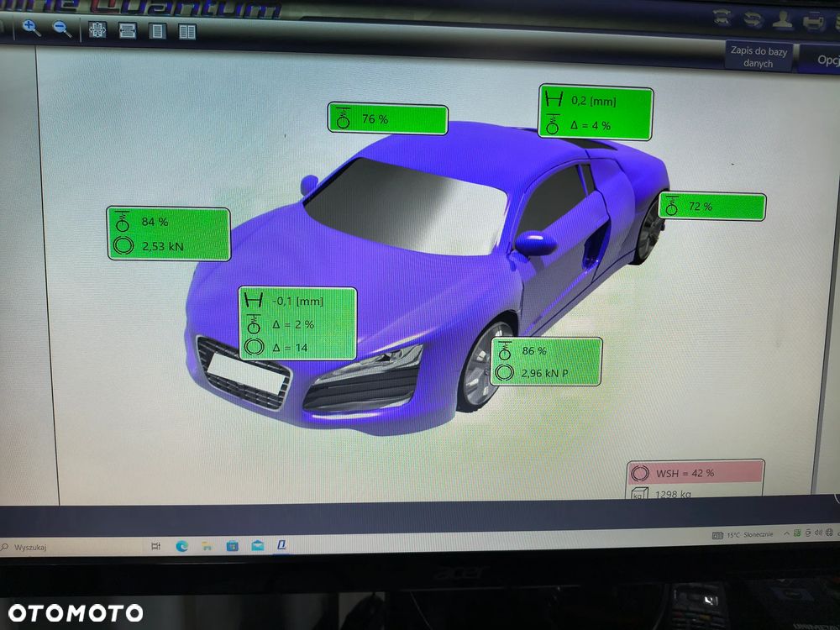
Task: Click the vehicle swap icon in header
Action: tap(722, 18)
